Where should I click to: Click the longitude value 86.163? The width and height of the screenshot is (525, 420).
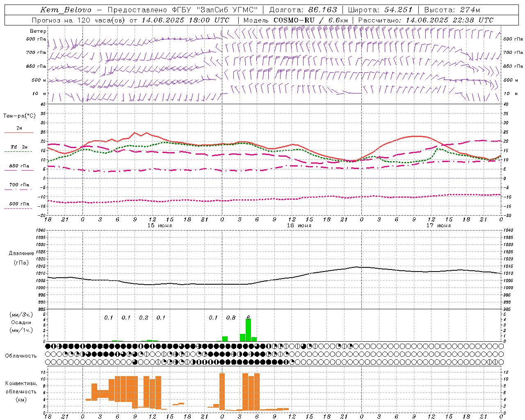click(323, 10)
